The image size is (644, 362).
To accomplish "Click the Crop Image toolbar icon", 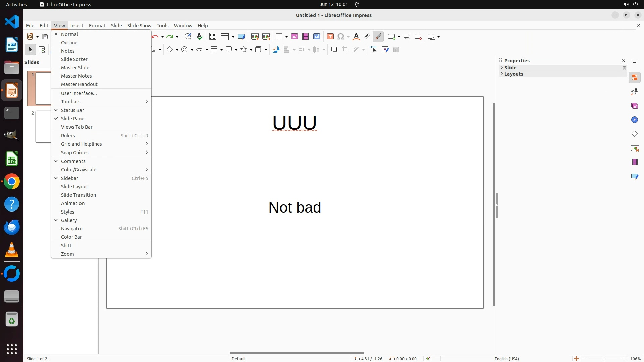I will (x=345, y=50).
